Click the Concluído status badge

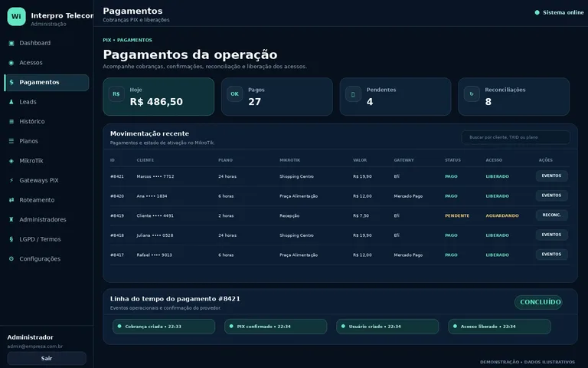[538, 302]
